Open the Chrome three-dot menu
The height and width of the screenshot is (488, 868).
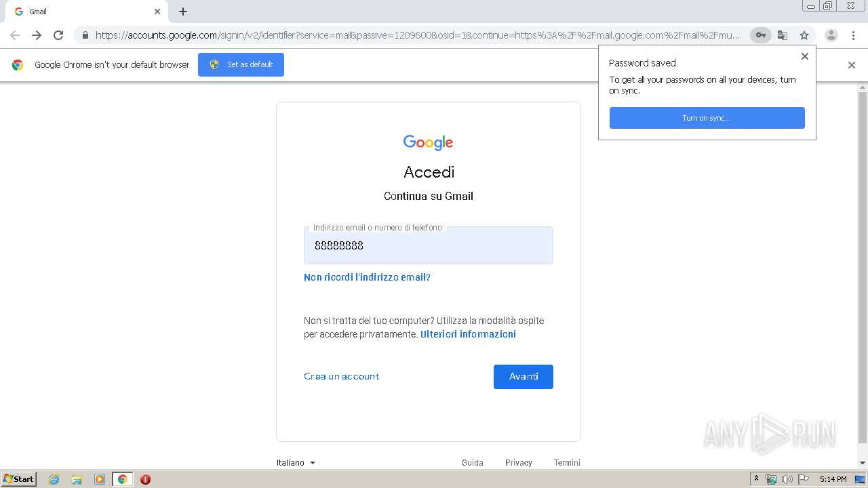(x=853, y=35)
